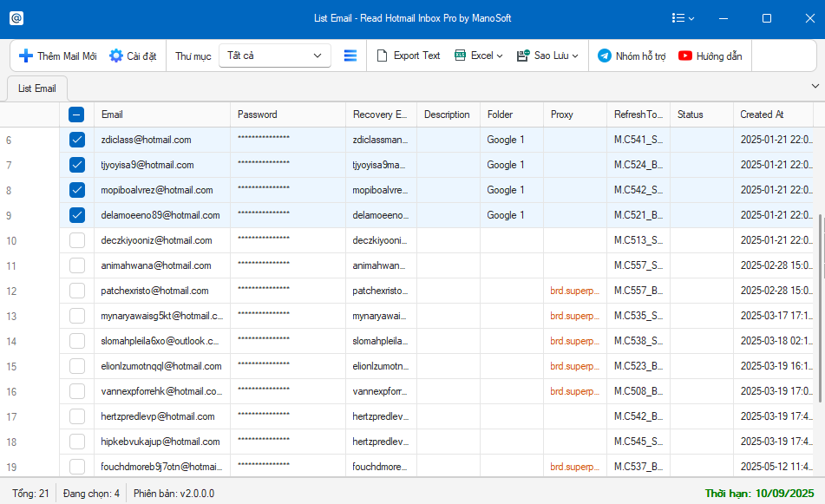Click the Cài đặt button label
The width and height of the screenshot is (825, 504).
(x=141, y=56)
